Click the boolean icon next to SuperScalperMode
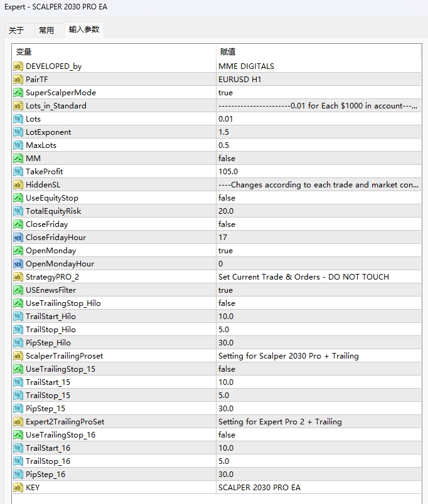This screenshot has width=428, height=504. coord(18,93)
